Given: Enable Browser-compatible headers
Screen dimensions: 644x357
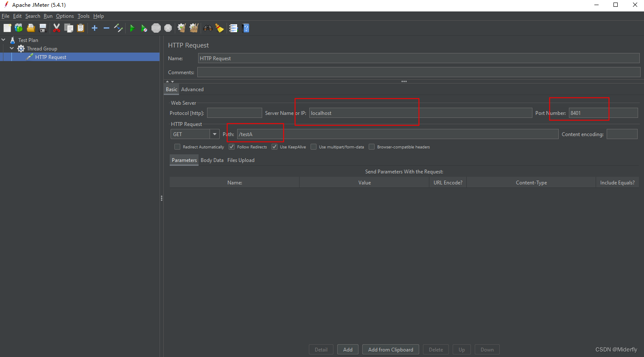Looking at the screenshot, I should (372, 147).
